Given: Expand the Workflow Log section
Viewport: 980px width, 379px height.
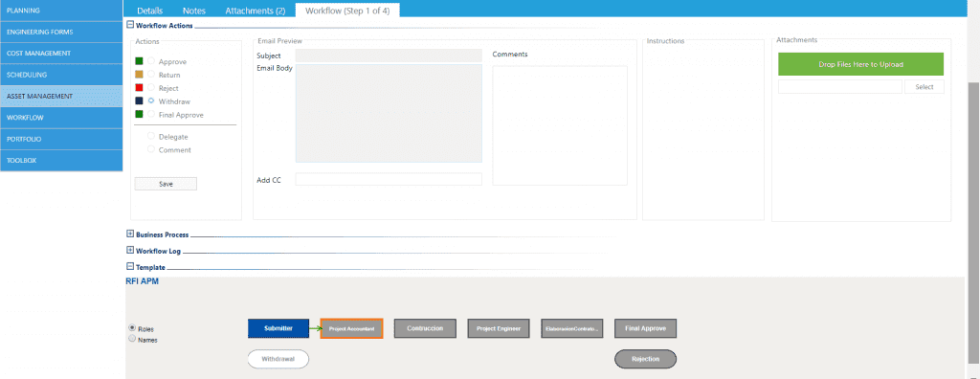Looking at the screenshot, I should tap(130, 251).
